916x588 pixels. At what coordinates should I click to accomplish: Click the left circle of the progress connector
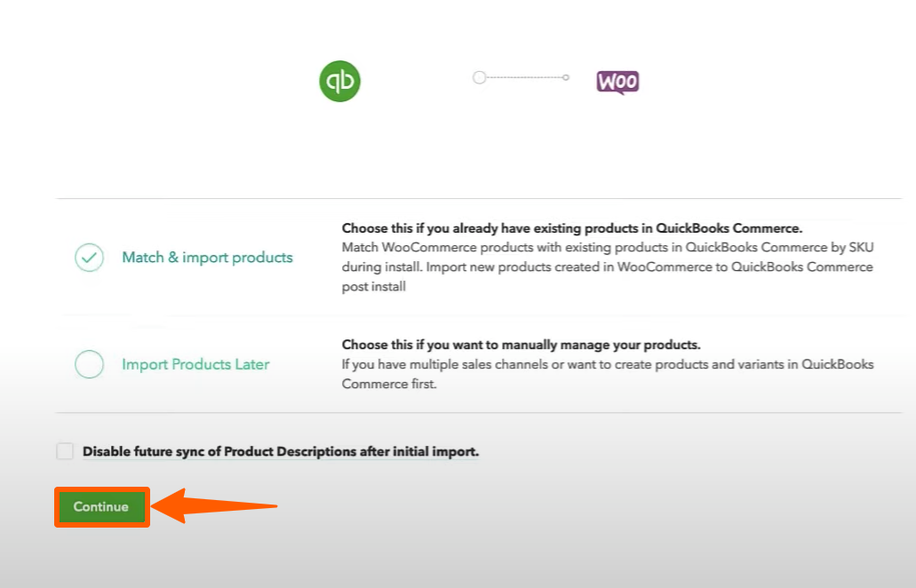click(479, 77)
